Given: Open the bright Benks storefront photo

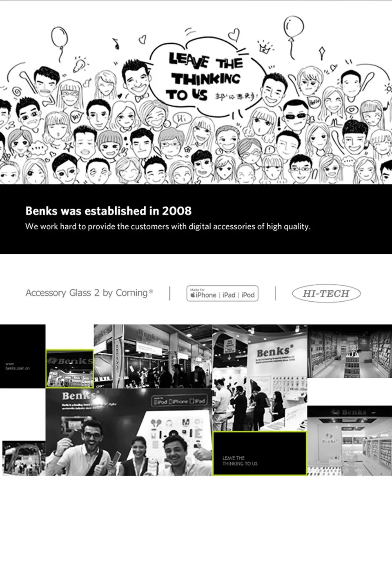Looking at the screenshot, I should tap(350, 441).
